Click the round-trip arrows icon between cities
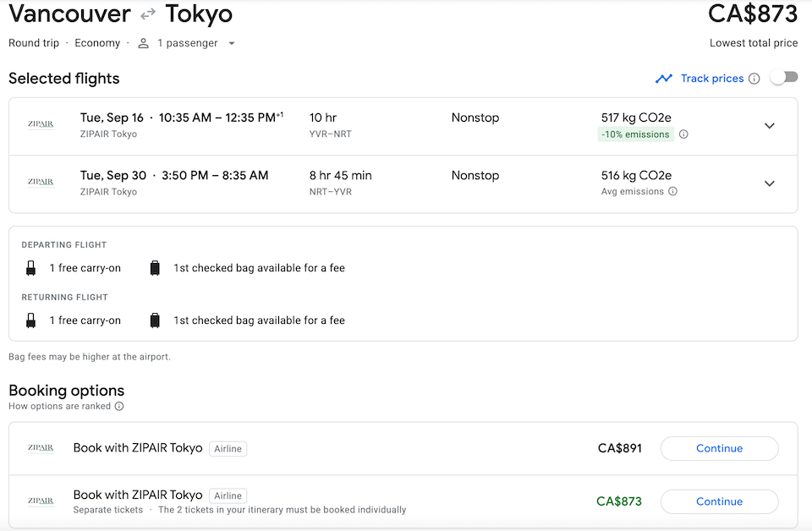Image resolution: width=812 pixels, height=531 pixels. coord(148,14)
